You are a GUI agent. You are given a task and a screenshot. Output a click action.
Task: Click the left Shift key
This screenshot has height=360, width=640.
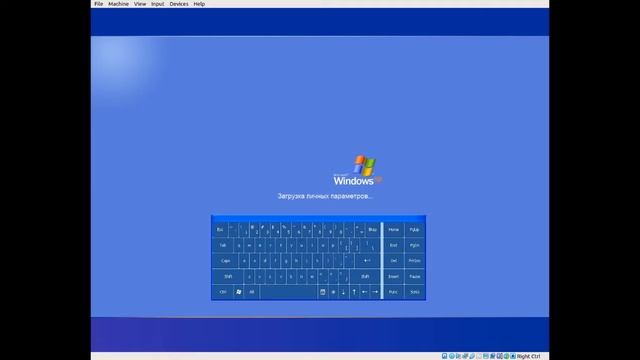click(x=228, y=276)
